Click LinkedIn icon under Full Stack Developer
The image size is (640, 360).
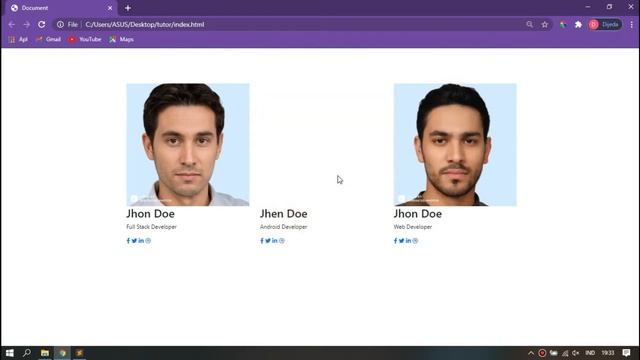141,241
